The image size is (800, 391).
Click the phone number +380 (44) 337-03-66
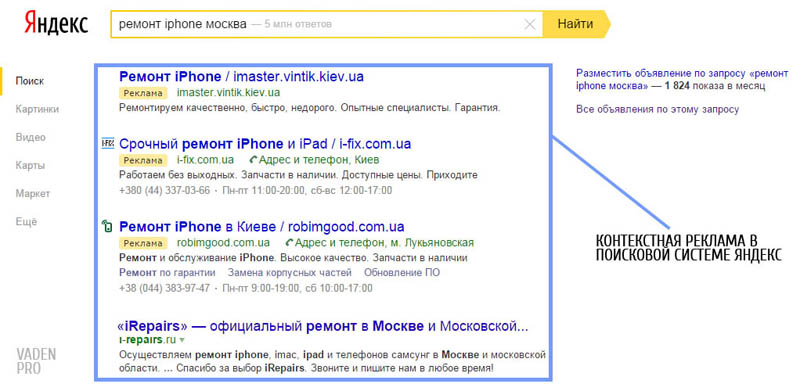tap(164, 190)
